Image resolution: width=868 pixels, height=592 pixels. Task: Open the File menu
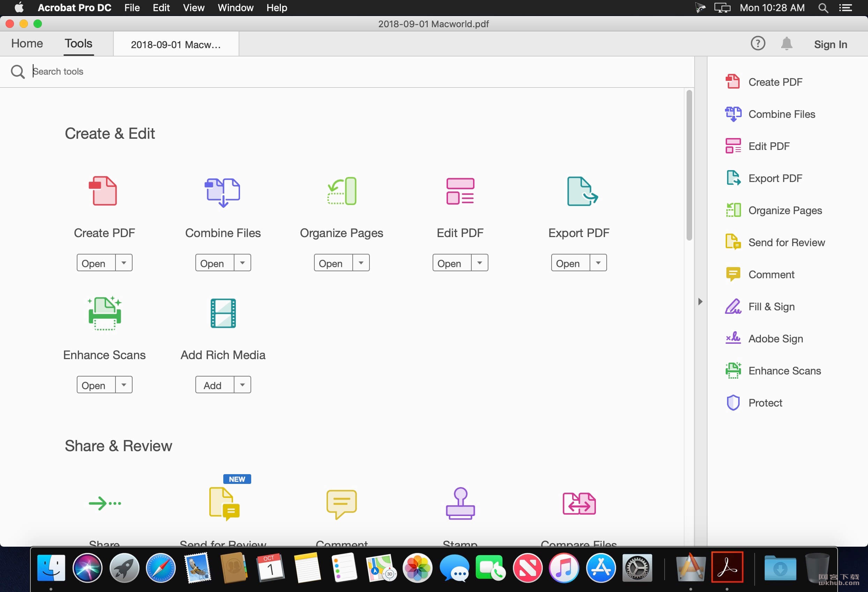(132, 8)
